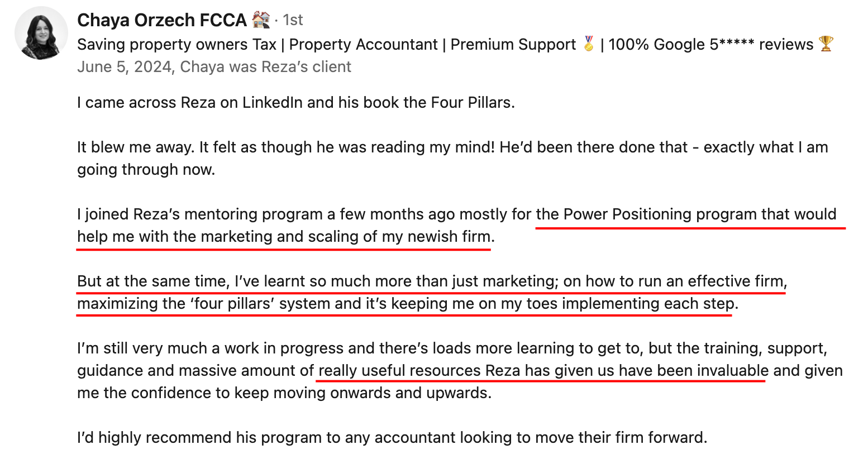The image size is (868, 459).
Task: Click "Property Accountant" in the headline
Action: [363, 45]
